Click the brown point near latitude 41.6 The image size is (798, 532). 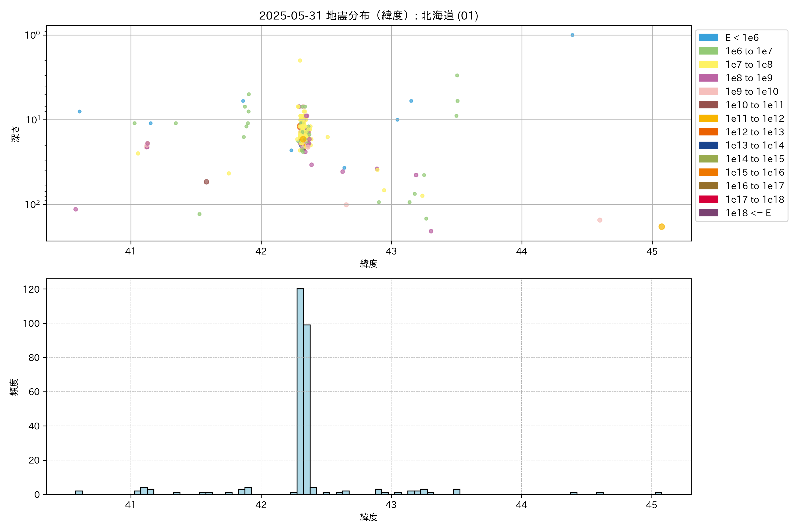(x=206, y=182)
